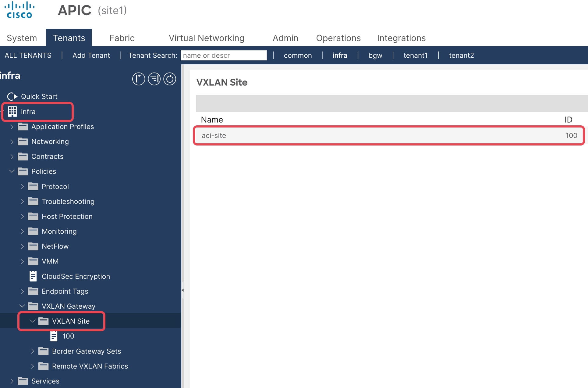This screenshot has width=588, height=388.
Task: Click the Border Gateway Sets folder icon
Action: click(44, 351)
